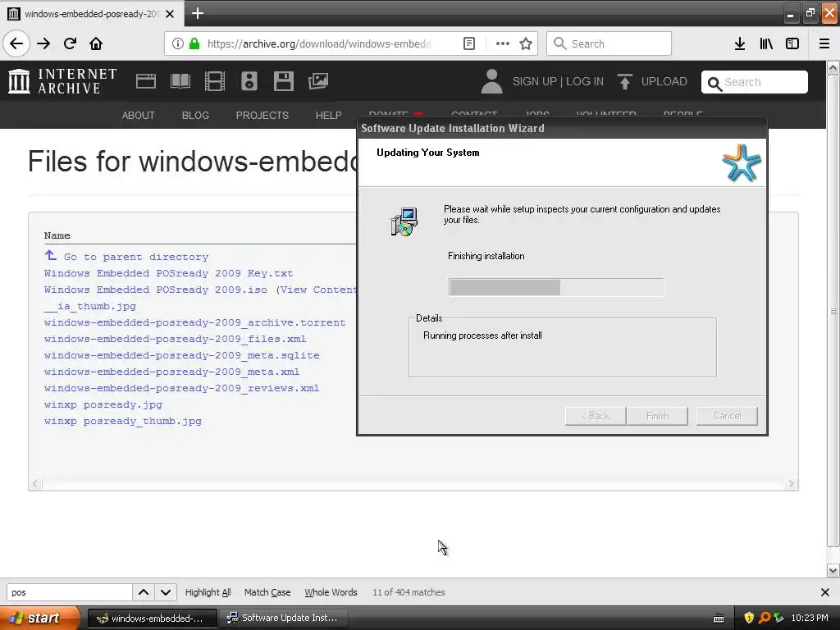Toggle Highlight All in find bar
This screenshot has width=840, height=630.
coord(208,592)
